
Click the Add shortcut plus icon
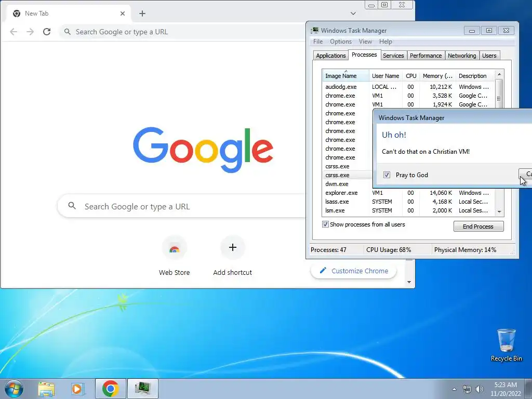coord(232,247)
